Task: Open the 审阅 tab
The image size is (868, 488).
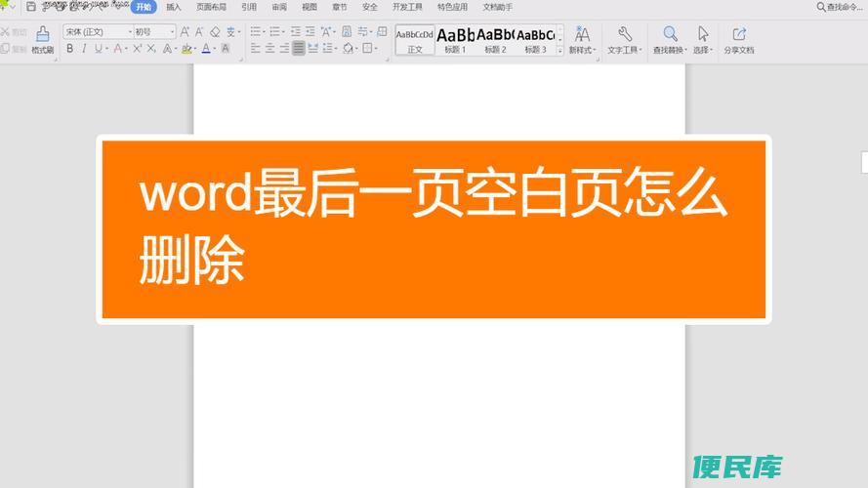Action: (x=279, y=7)
